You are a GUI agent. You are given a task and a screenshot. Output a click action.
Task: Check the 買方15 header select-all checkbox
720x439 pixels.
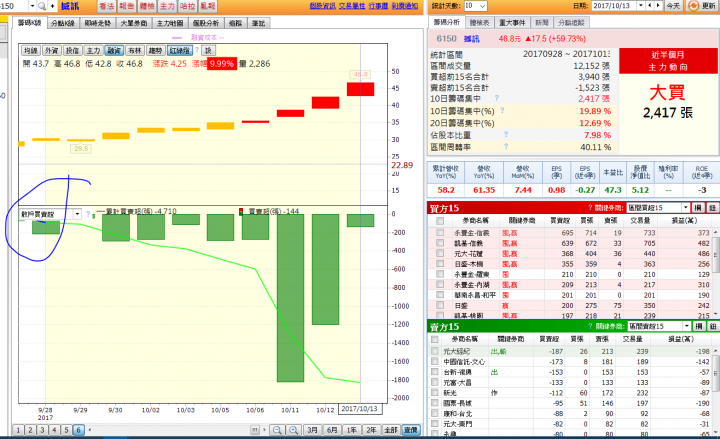[x=440, y=221]
